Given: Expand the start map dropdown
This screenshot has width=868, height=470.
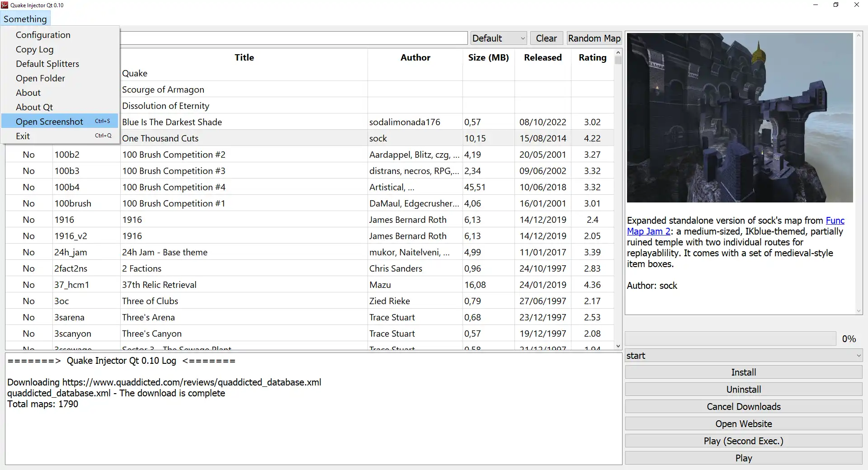Looking at the screenshot, I should pos(744,356).
